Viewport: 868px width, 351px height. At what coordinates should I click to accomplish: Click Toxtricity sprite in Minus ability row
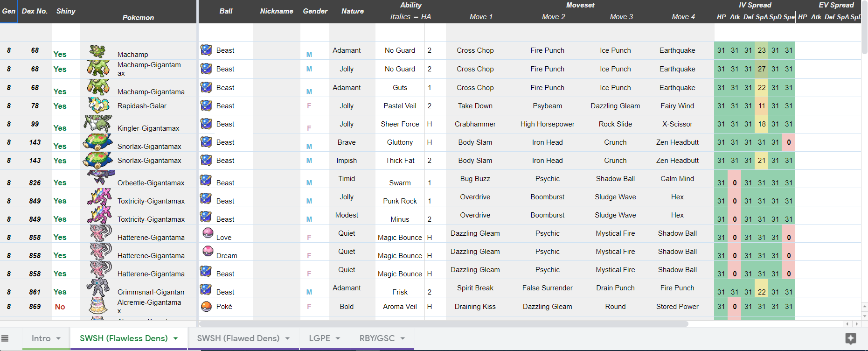coord(99,215)
